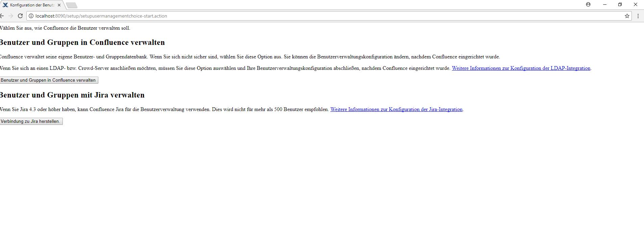Image resolution: width=644 pixels, height=247 pixels.
Task: Open a new browser tab
Action: point(72,5)
